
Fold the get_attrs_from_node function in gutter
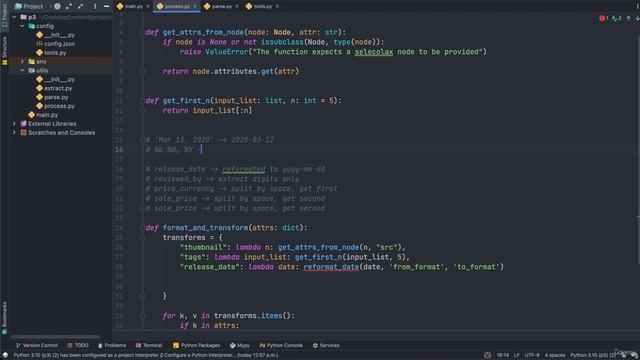point(142,32)
